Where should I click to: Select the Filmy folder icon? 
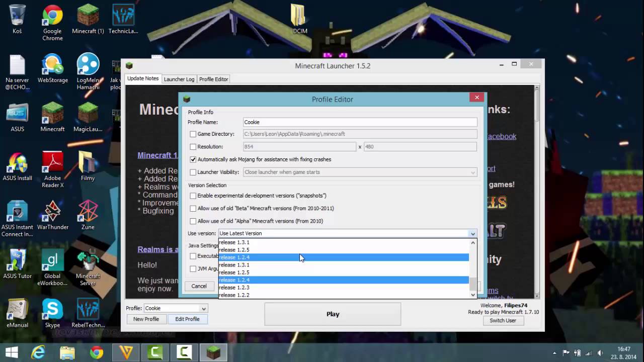(x=88, y=166)
